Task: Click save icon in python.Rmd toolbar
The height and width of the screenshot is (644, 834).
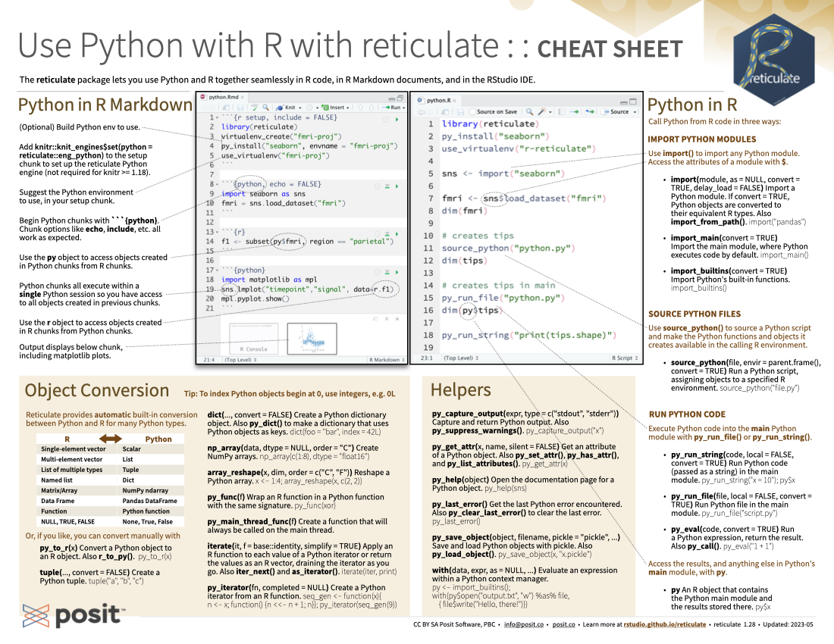Action: [x=240, y=108]
